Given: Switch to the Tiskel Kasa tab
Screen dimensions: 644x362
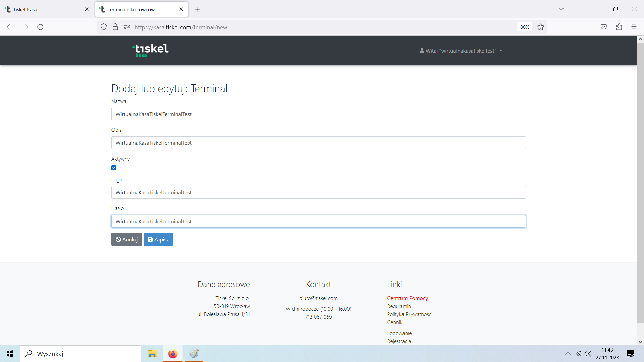Looking at the screenshot, I should pyautogui.click(x=47, y=9).
